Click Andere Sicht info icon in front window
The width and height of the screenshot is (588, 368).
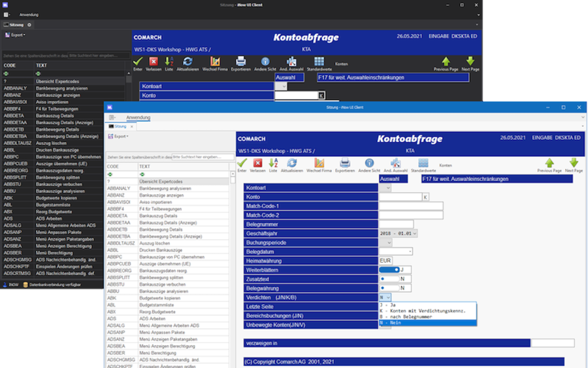[x=369, y=163]
